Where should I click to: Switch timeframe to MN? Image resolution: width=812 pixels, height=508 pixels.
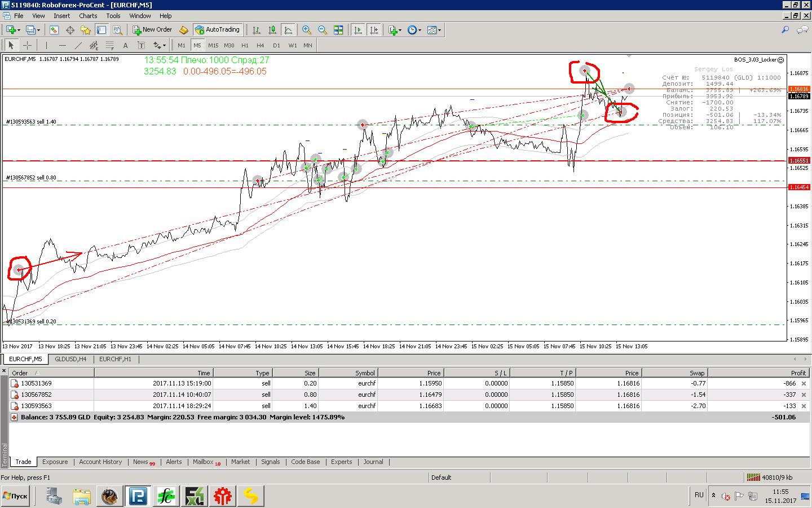point(308,45)
